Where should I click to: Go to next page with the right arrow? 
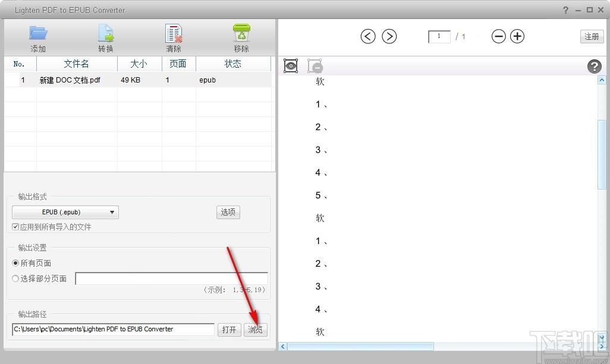[x=389, y=36]
